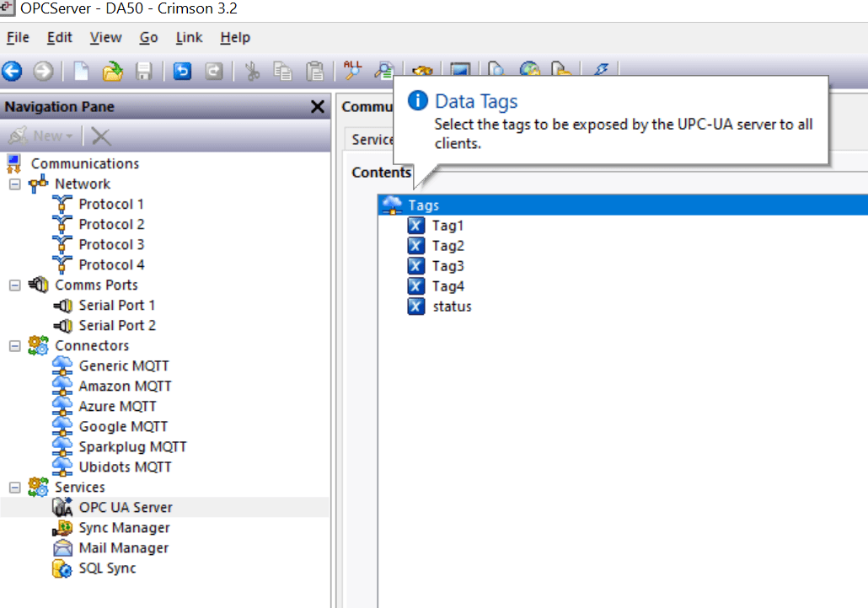Open a file with the folder icon
868x608 pixels.
[112, 72]
